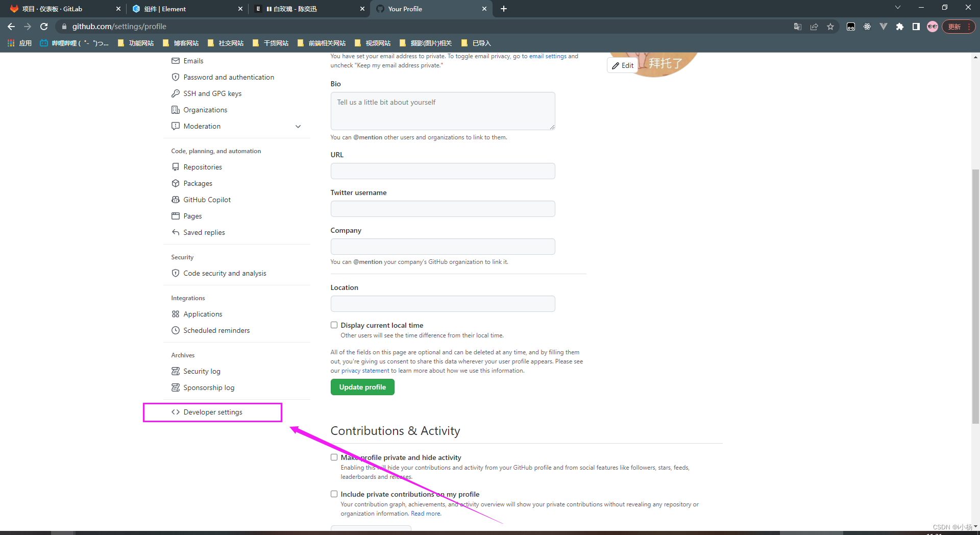Viewport: 980px width, 535px height.
Task: Click into the URL field
Action: click(443, 171)
